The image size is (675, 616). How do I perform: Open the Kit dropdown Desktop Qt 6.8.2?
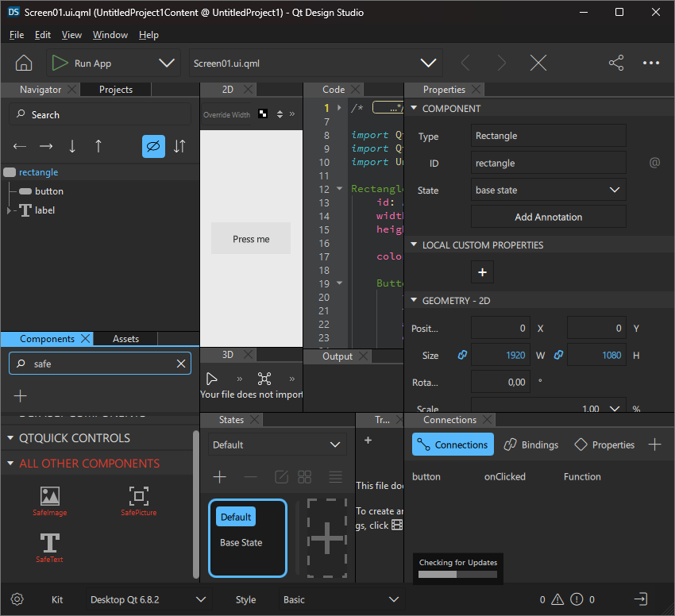click(x=148, y=599)
